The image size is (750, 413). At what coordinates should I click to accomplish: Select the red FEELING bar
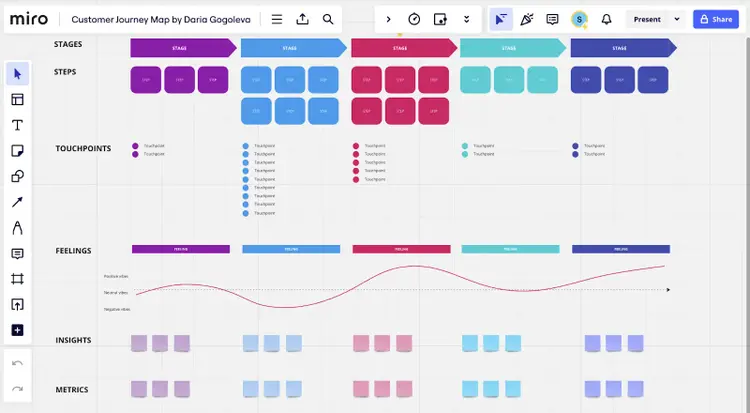coord(401,249)
